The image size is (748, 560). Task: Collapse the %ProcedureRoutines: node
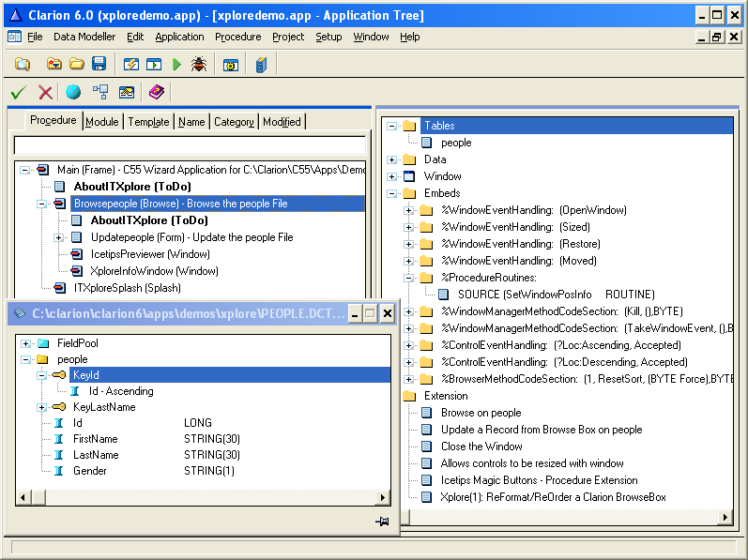(x=408, y=278)
